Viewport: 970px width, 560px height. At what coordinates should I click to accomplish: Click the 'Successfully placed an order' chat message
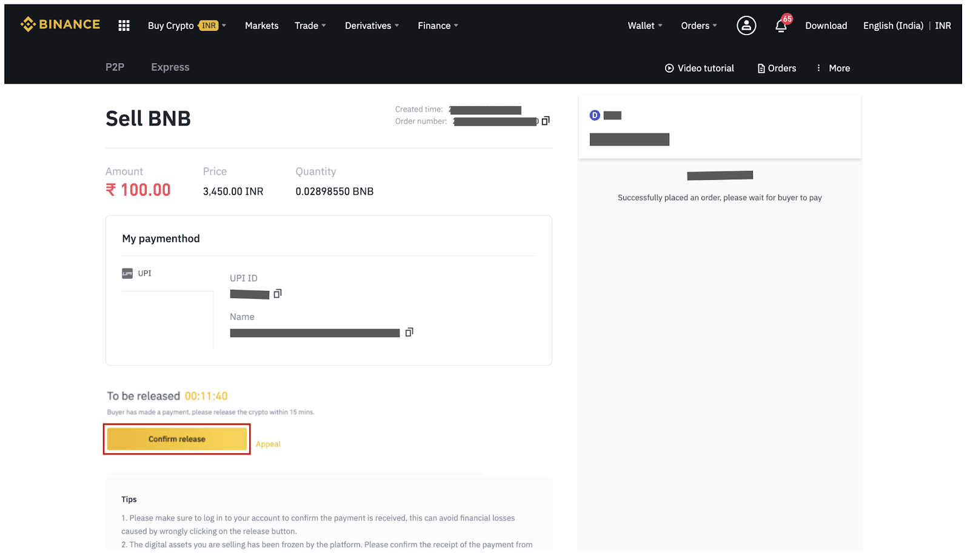tap(720, 198)
